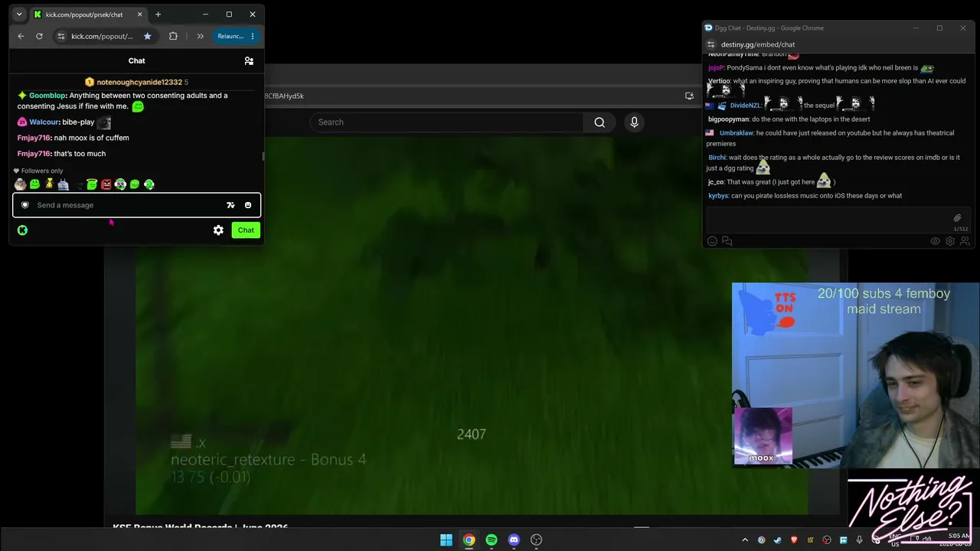Reload the Kick chat page
This screenshot has width=980, height=551.
(39, 36)
